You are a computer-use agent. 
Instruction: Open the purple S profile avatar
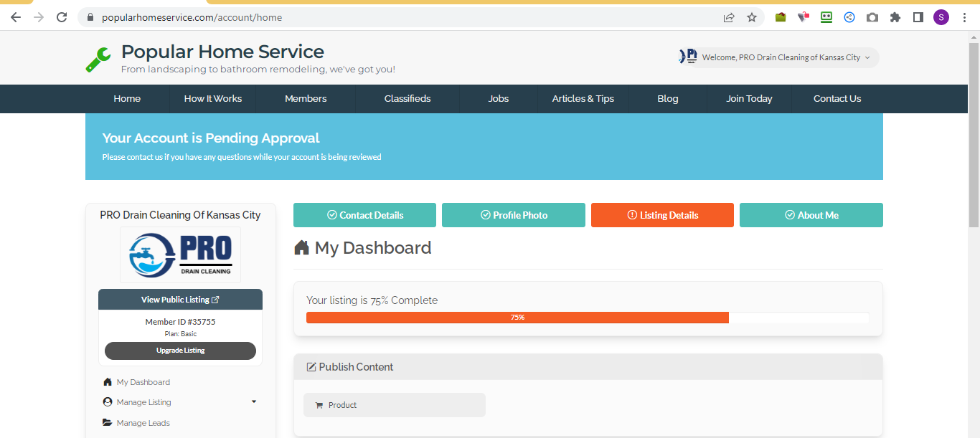(x=941, y=17)
